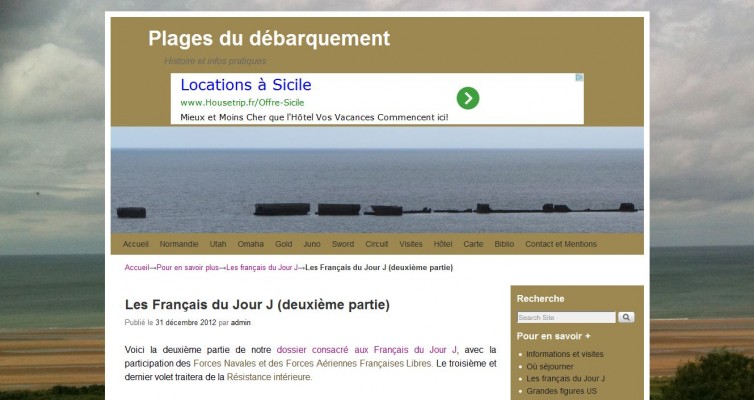
Task: Click the Locations à Sicile ad headline
Action: (246, 85)
